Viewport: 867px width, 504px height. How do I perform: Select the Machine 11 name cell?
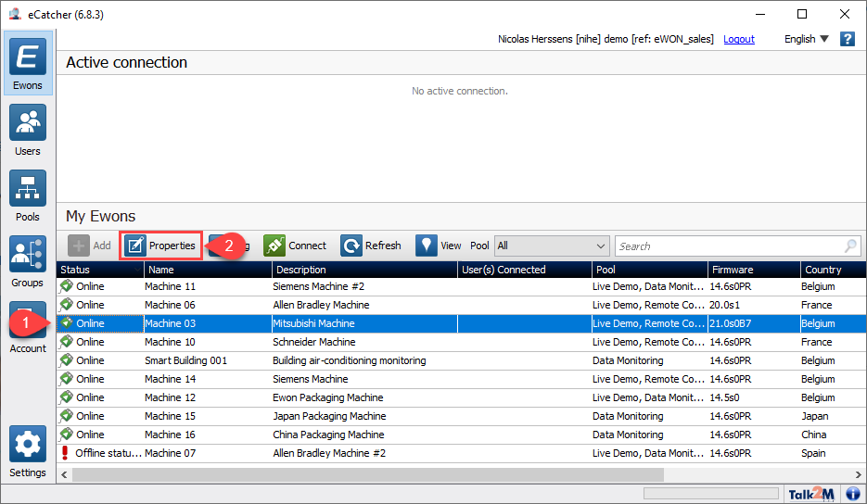click(x=171, y=286)
